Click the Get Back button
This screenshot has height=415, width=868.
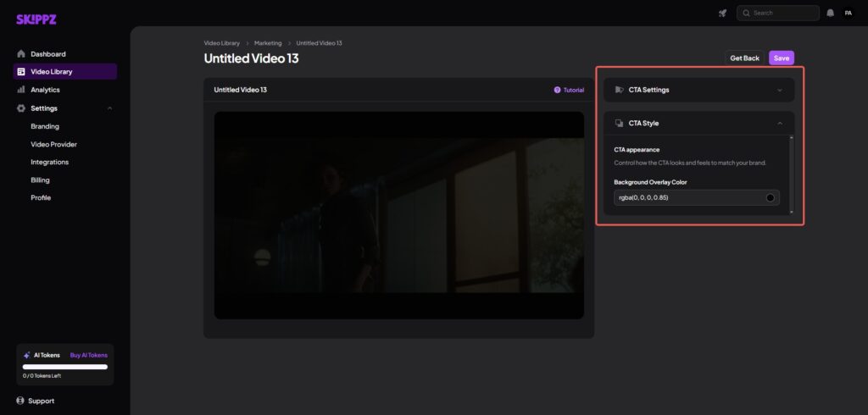(x=744, y=58)
